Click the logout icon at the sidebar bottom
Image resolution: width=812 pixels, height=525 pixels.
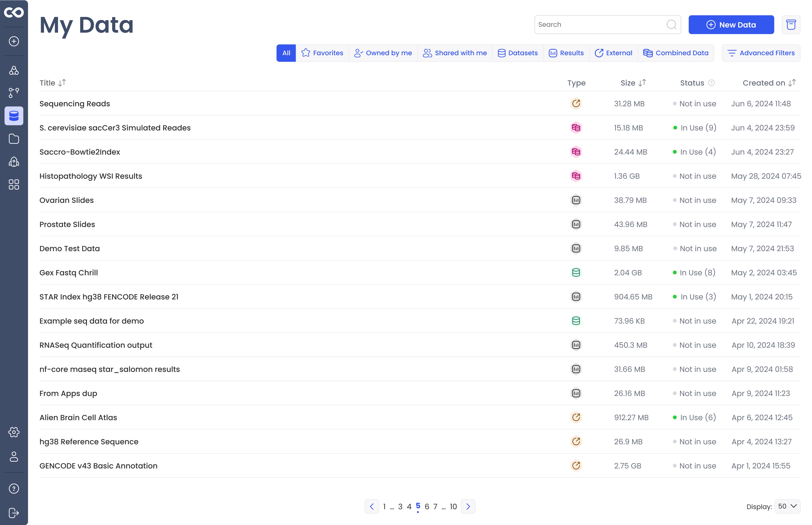(14, 513)
